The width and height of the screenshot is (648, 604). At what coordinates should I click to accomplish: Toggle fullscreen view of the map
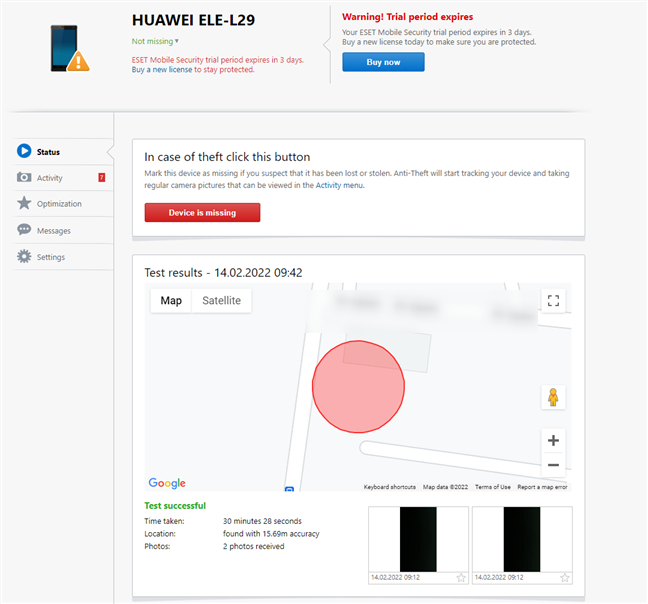[x=553, y=300]
